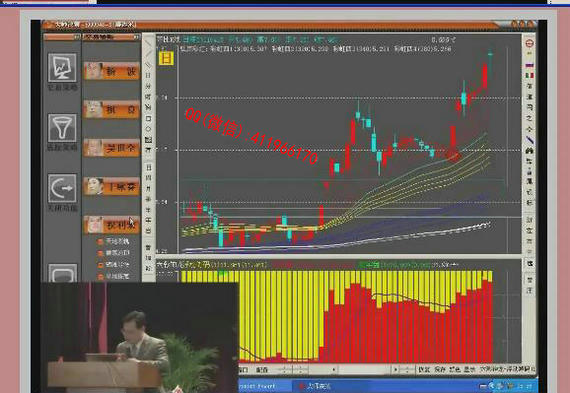
Task: Toggle the first orange sub-item checkbox
Action: tap(101, 241)
